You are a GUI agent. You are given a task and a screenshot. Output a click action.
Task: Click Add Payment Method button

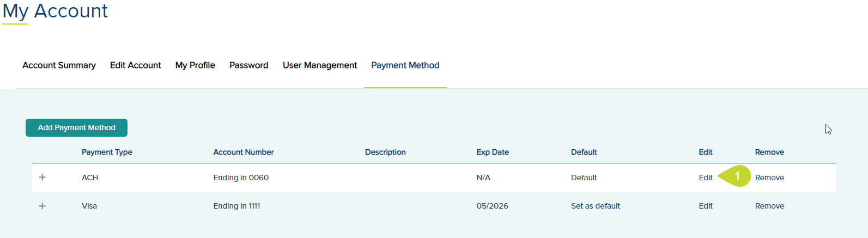click(76, 127)
